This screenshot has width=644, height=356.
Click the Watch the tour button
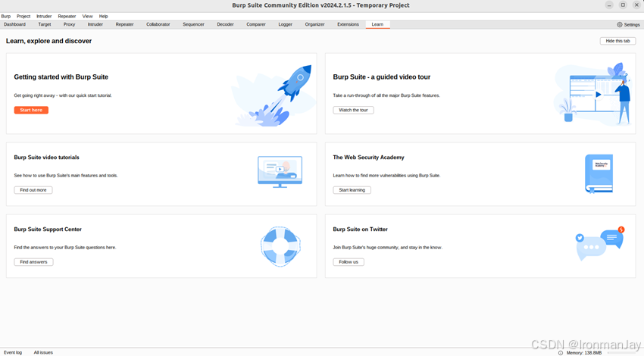pos(353,110)
